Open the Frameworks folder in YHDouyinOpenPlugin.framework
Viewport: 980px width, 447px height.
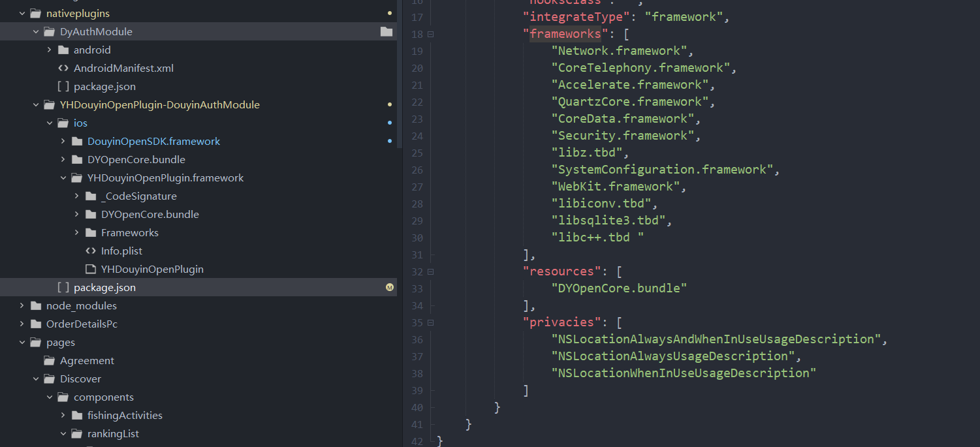[129, 232]
